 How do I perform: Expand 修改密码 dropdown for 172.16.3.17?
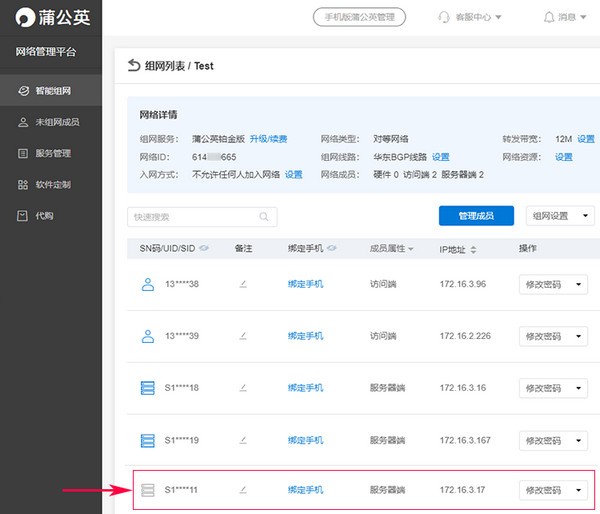coord(580,490)
